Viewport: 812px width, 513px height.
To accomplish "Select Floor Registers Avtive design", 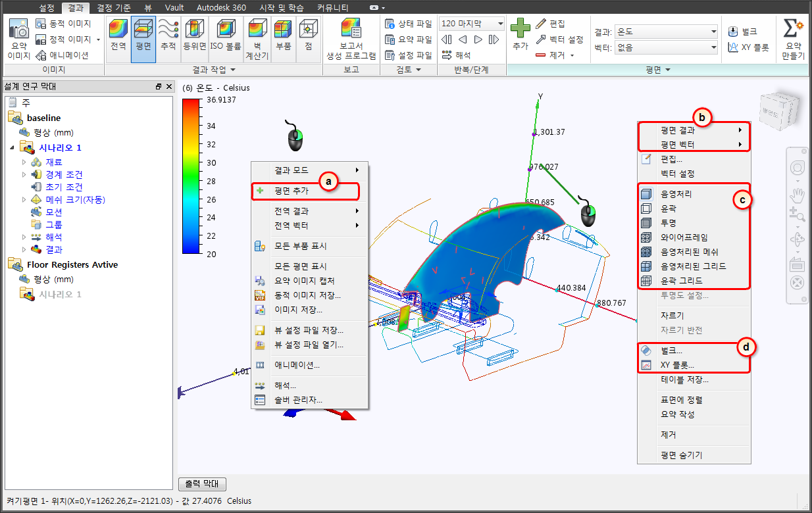I will pyautogui.click(x=72, y=264).
